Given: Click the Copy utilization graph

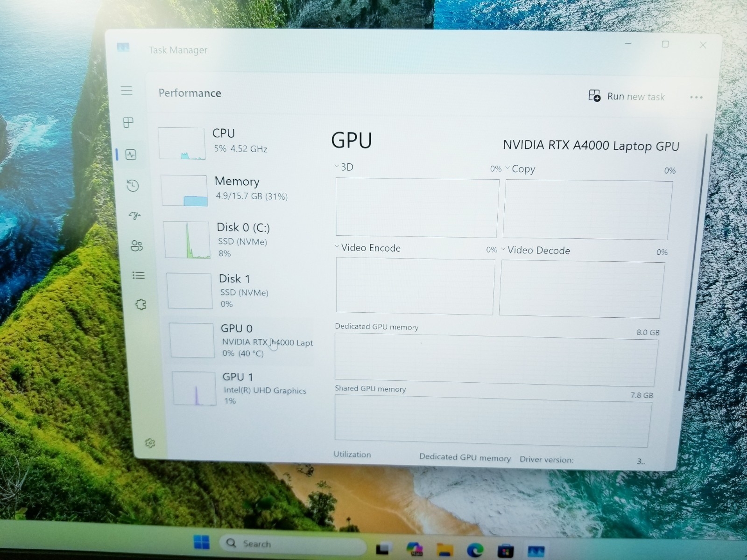Looking at the screenshot, I should (x=588, y=210).
